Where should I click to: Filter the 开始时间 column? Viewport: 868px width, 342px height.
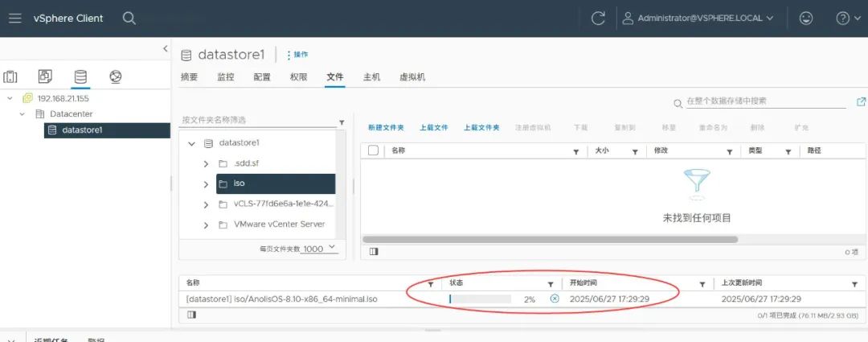(702, 284)
